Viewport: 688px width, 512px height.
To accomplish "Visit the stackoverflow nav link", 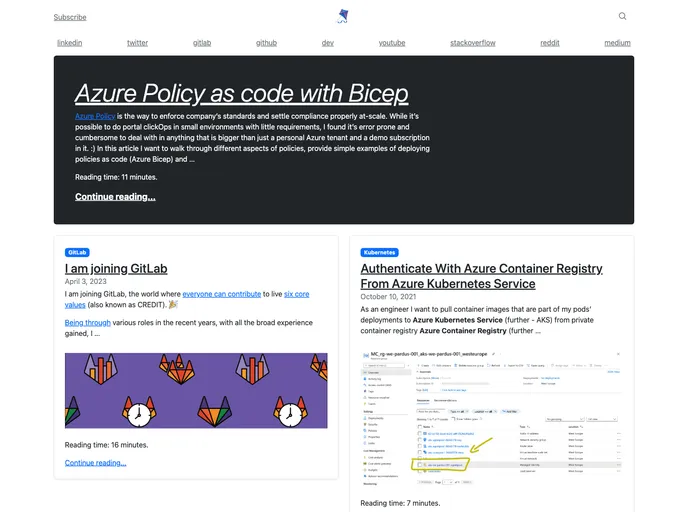I will 473,43.
